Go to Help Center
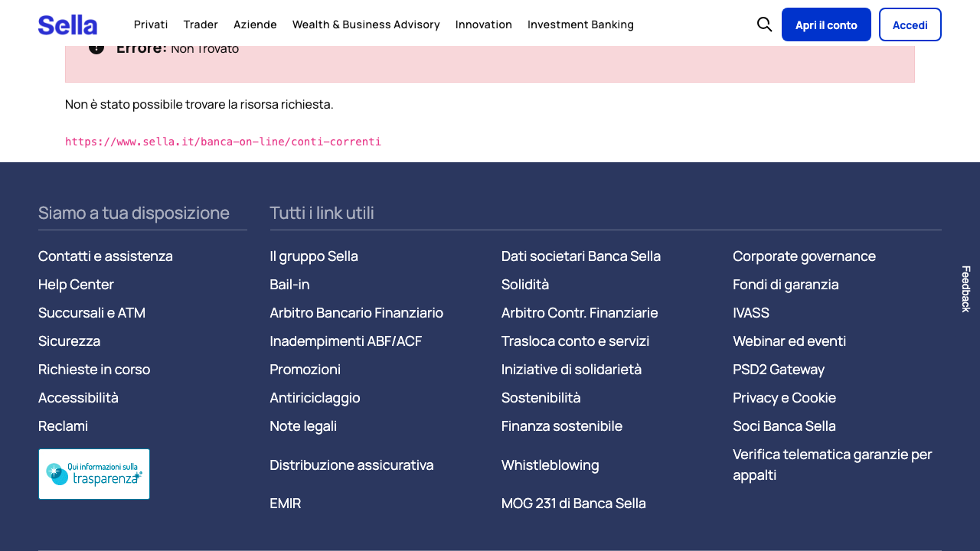Viewport: 980px width, 551px height. (x=76, y=284)
